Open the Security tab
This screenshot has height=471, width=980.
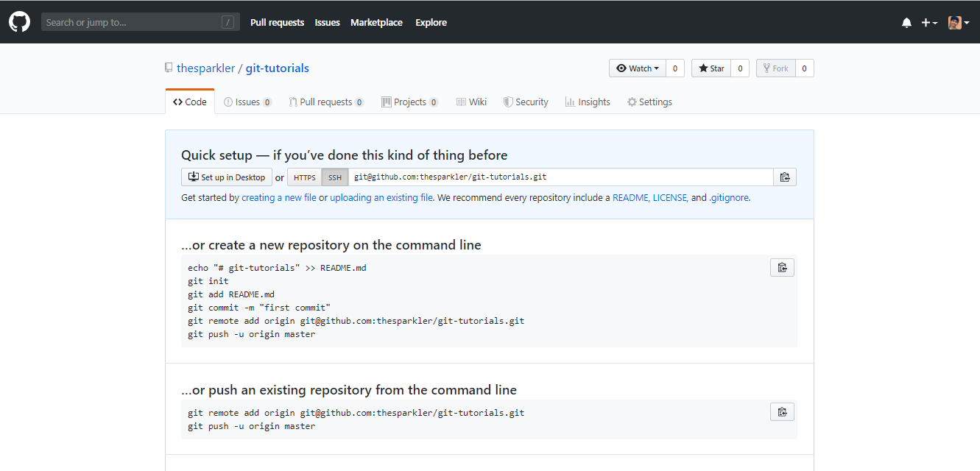[526, 102]
